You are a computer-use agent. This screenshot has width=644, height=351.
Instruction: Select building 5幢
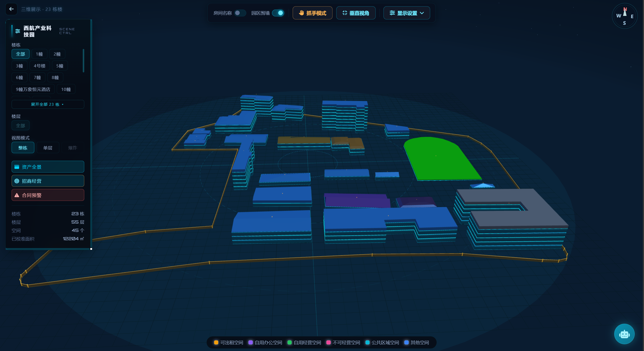(x=60, y=66)
